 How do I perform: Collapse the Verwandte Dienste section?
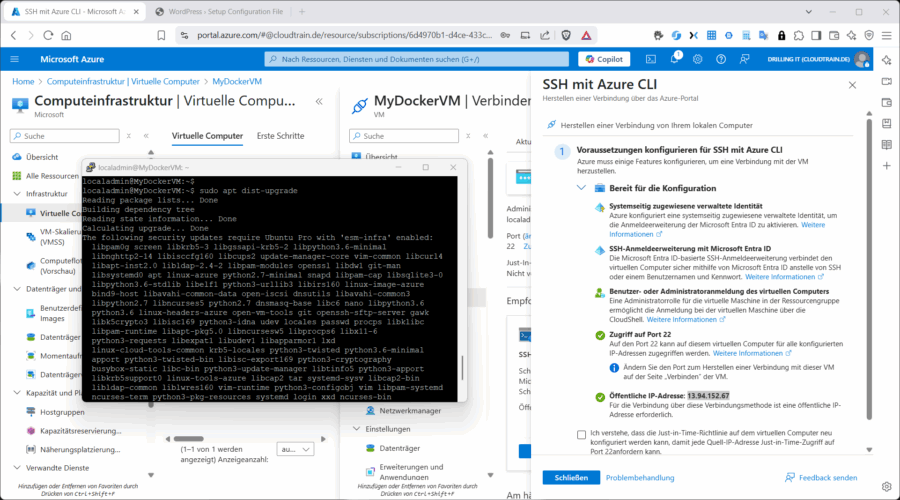point(17,467)
